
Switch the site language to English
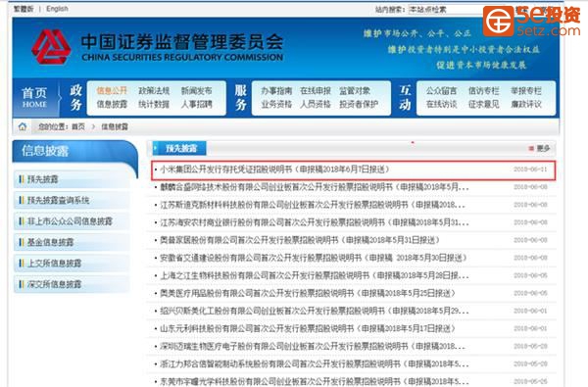click(x=57, y=9)
